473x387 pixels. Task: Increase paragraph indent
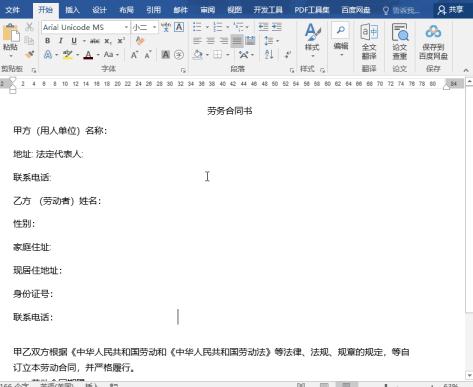click(277, 27)
